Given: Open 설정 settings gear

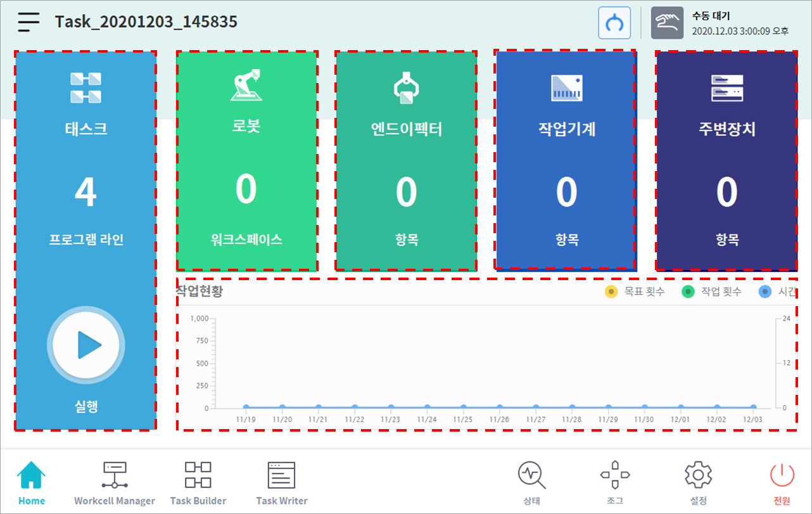Looking at the screenshot, I should [x=698, y=483].
